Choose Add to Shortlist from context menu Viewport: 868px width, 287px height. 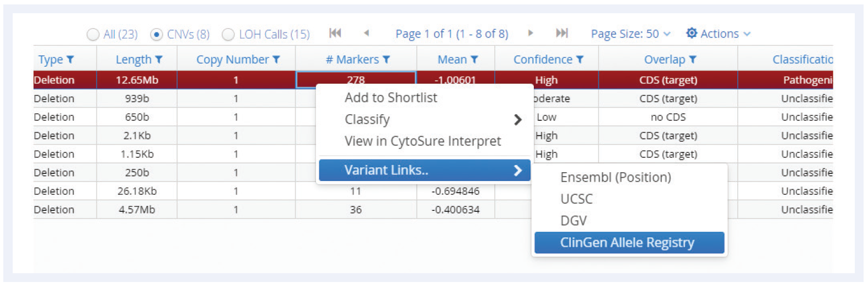[390, 98]
